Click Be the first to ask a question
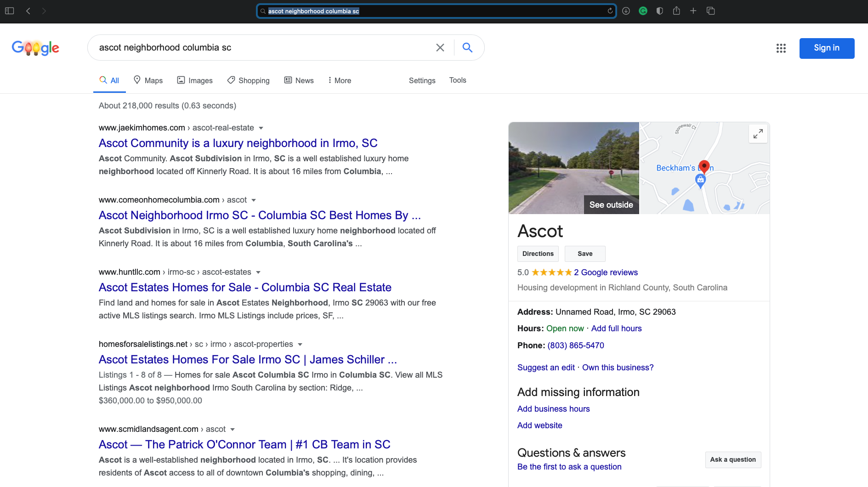 569,467
